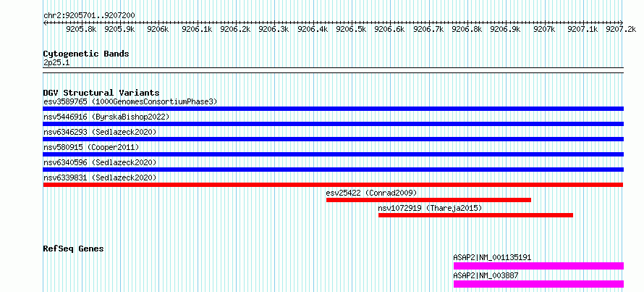This screenshot has width=644, height=292.
Task: Open nsv6340596 (Sedlazeck2020) label
Action: (x=100, y=162)
